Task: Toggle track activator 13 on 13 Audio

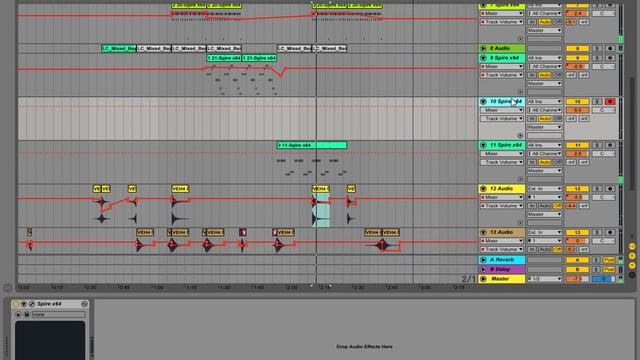Action: tap(577, 232)
